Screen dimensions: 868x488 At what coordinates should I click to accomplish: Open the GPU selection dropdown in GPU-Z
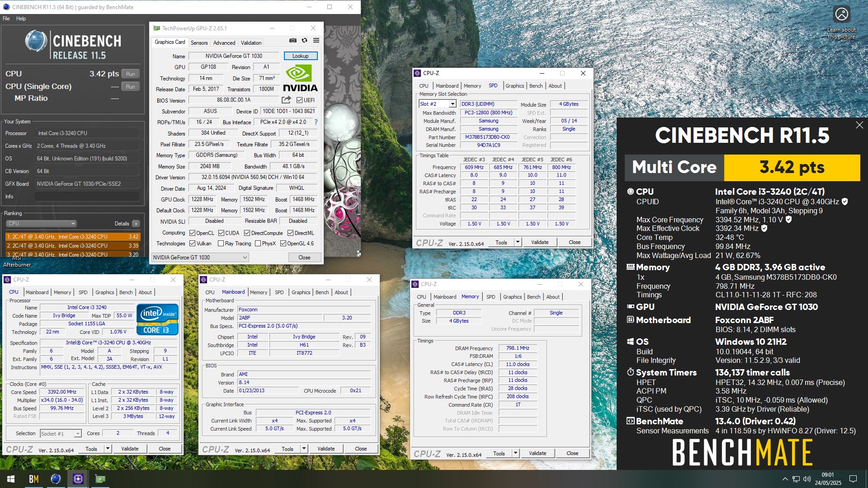pyautogui.click(x=200, y=258)
